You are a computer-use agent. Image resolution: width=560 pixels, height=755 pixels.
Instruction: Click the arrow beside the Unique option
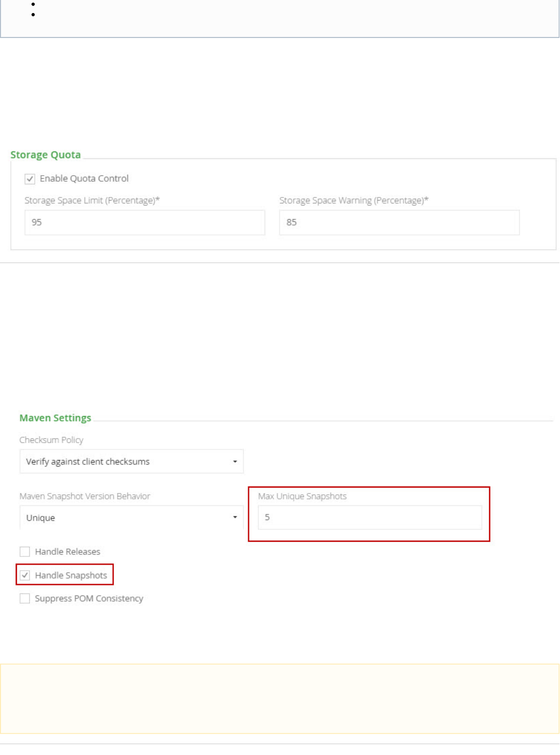coord(235,517)
